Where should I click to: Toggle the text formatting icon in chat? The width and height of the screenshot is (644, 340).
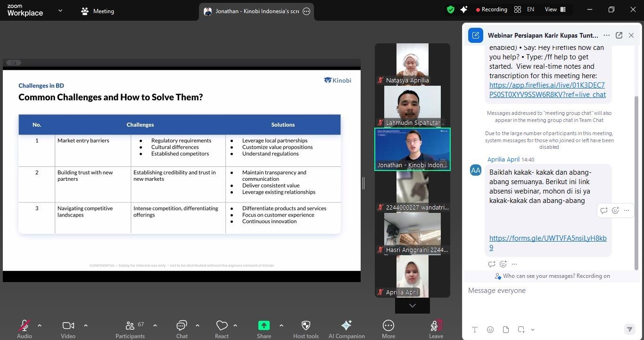click(x=475, y=330)
